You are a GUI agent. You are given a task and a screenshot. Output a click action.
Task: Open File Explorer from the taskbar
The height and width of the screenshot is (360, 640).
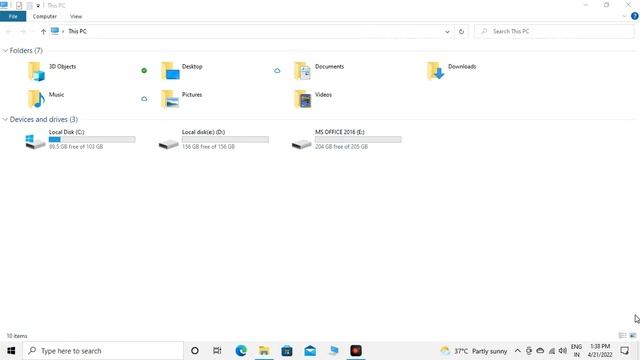click(x=264, y=351)
